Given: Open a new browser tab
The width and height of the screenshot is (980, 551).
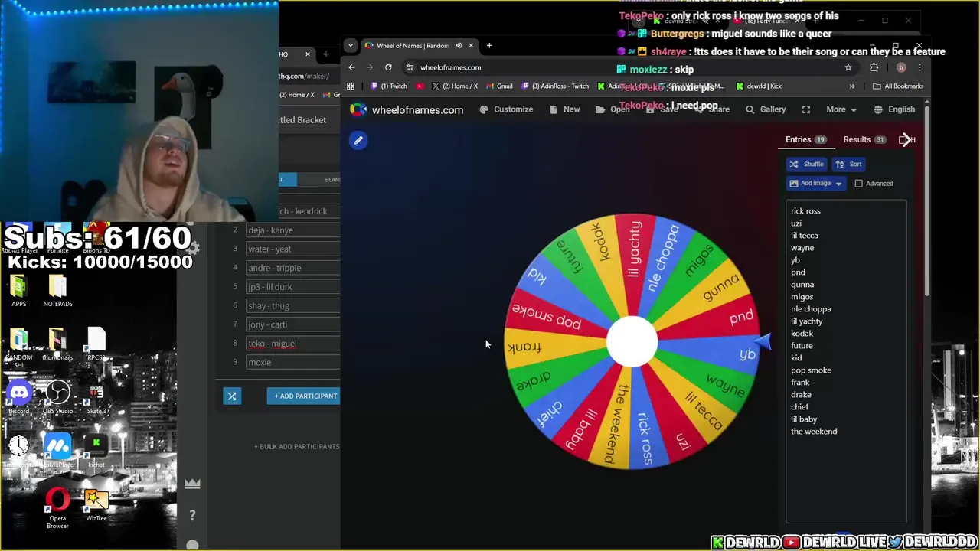Looking at the screenshot, I should tap(489, 46).
